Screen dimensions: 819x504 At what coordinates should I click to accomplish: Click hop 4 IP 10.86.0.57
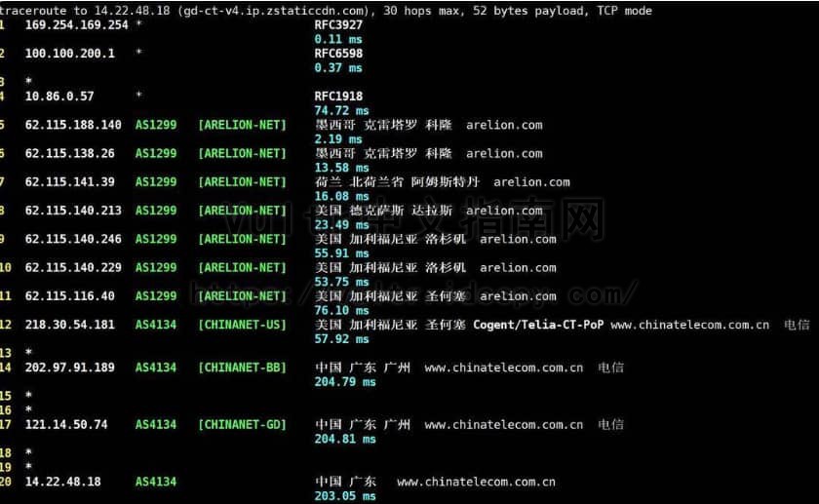point(59,97)
